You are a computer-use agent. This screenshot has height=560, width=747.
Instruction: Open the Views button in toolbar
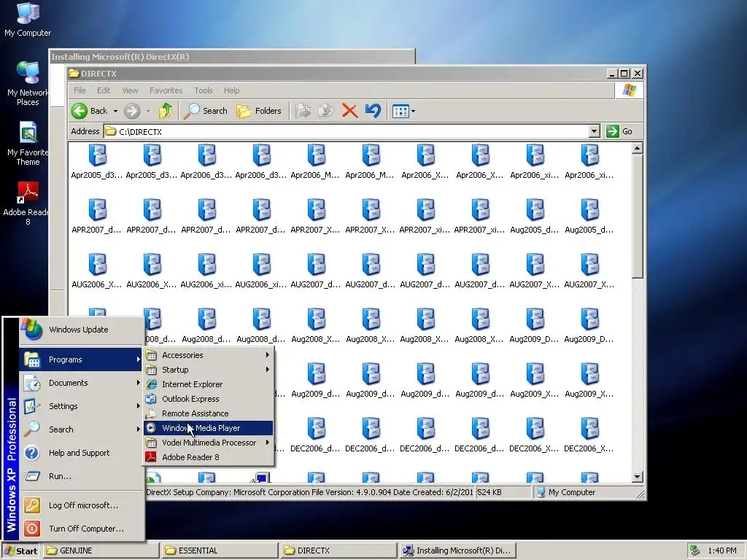click(400, 112)
